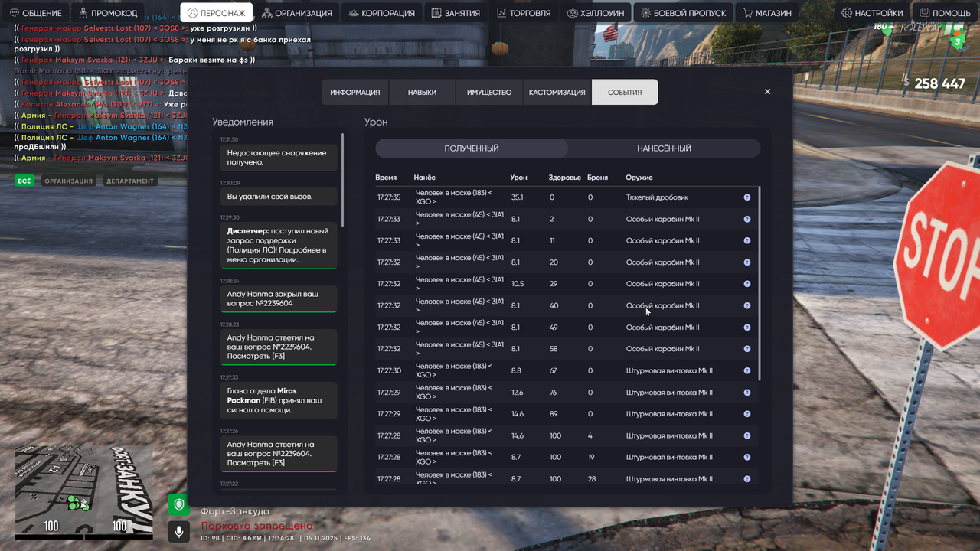Open Настройки settings

(x=872, y=13)
